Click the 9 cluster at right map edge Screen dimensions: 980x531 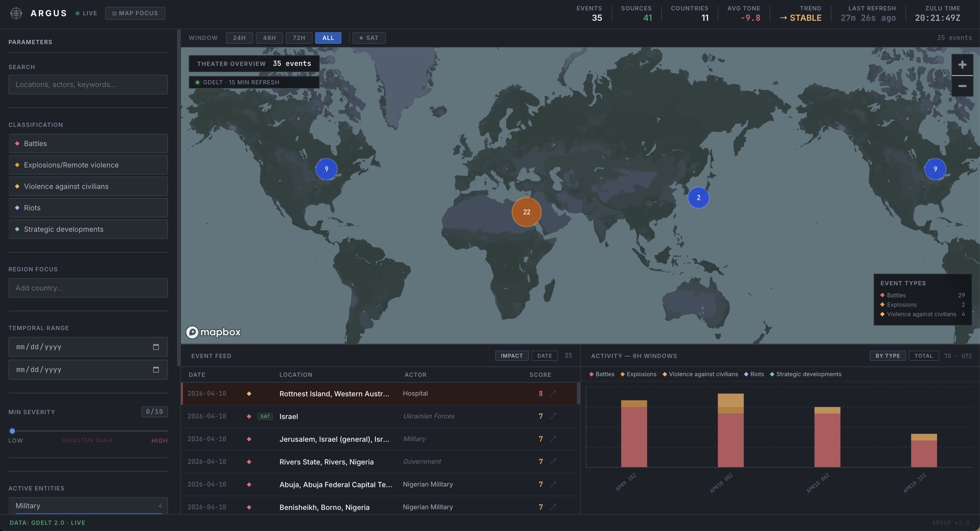click(936, 169)
